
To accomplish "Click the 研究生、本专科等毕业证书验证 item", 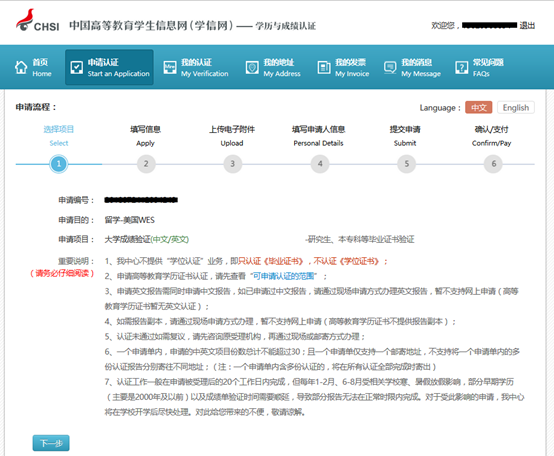I will (x=360, y=239).
